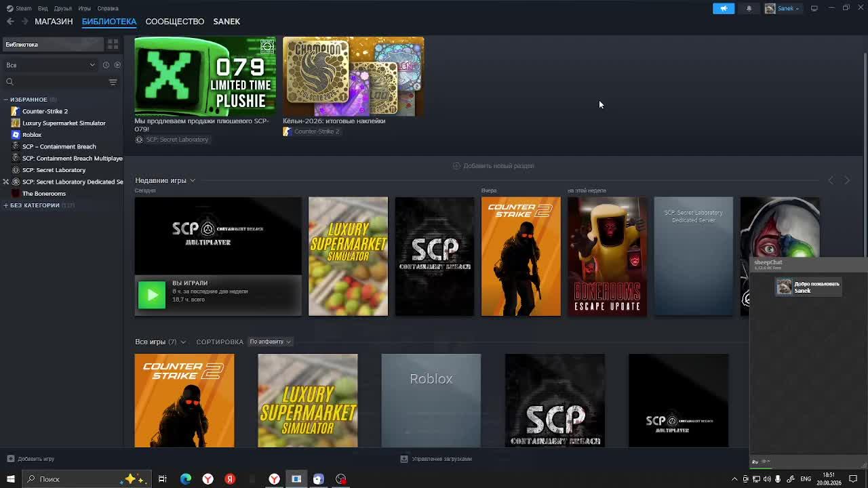Open the Windows Start menu

[x=10, y=479]
